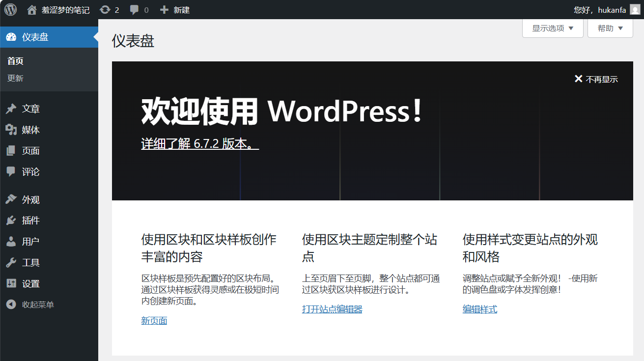Go to the 更新 submenu item
Screen dimensions: 644x361
click(x=15, y=78)
